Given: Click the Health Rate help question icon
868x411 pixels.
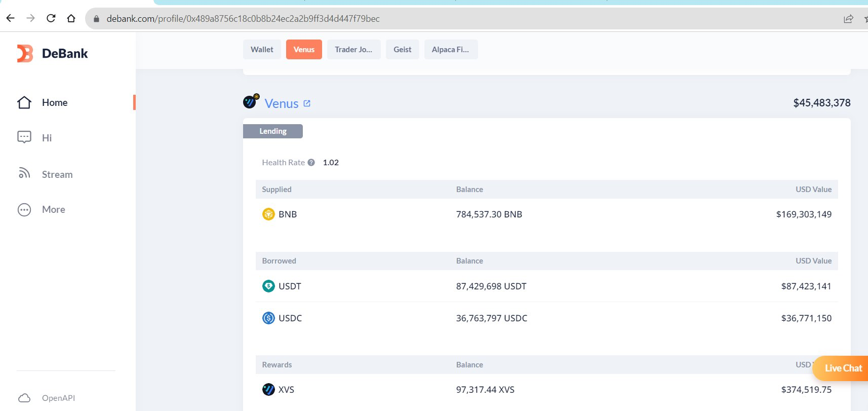Looking at the screenshot, I should [x=311, y=163].
